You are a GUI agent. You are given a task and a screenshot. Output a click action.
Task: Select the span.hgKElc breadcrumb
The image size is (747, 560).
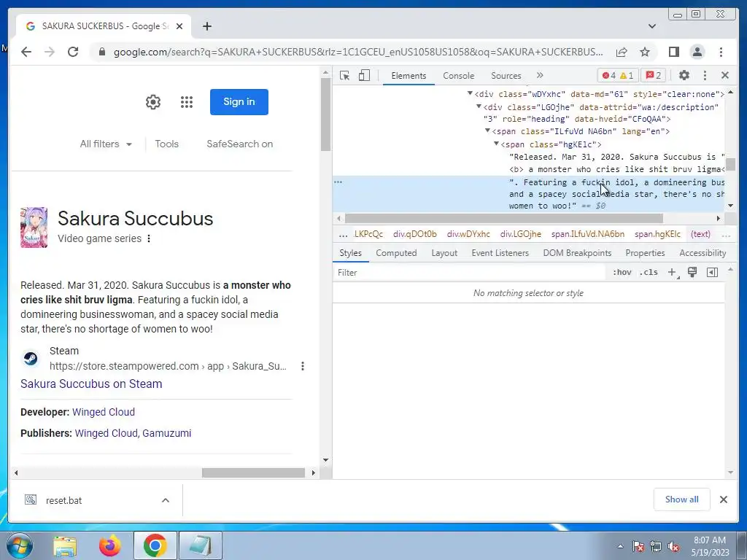pyautogui.click(x=657, y=234)
